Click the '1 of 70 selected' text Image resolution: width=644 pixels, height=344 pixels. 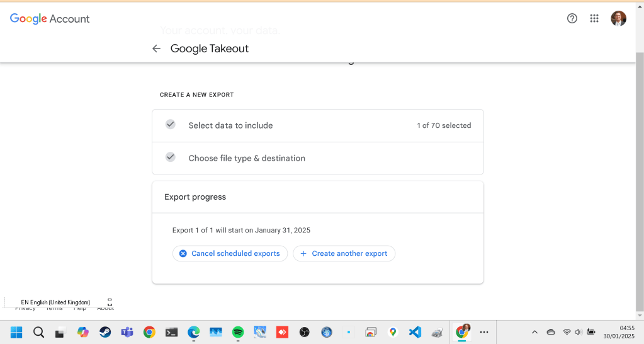tap(444, 126)
